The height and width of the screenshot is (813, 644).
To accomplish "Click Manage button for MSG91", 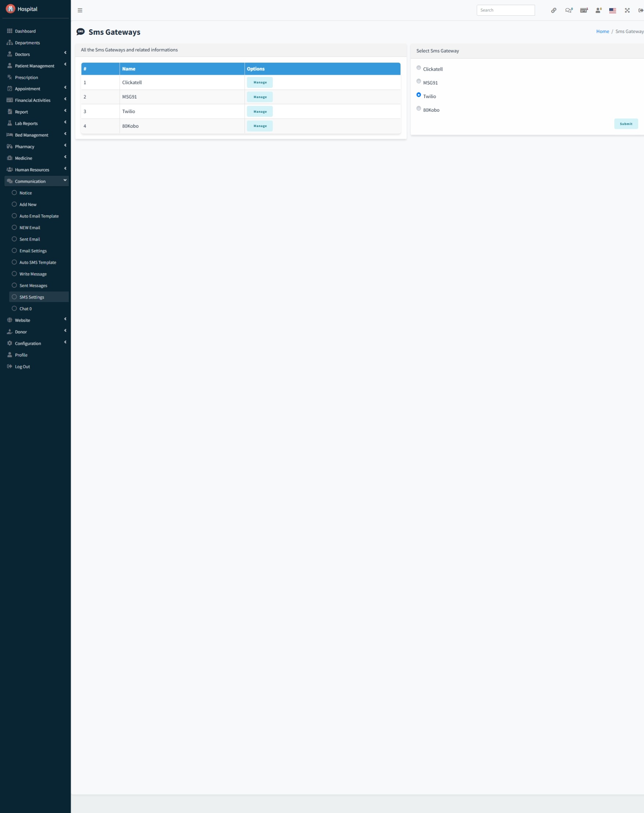I will (x=260, y=97).
